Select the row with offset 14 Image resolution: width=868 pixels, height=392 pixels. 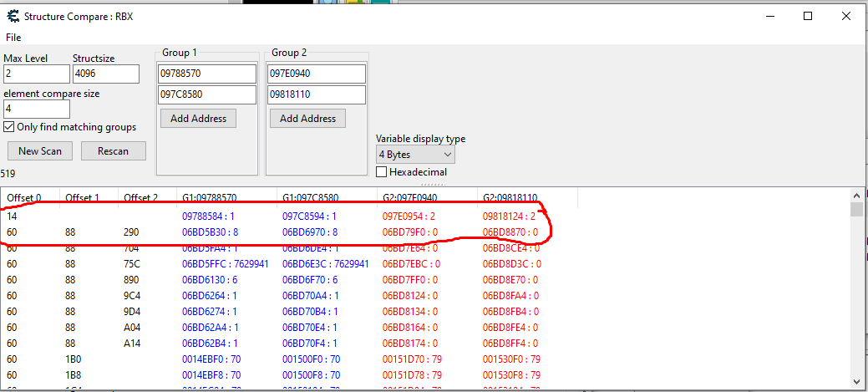[x=425, y=216]
